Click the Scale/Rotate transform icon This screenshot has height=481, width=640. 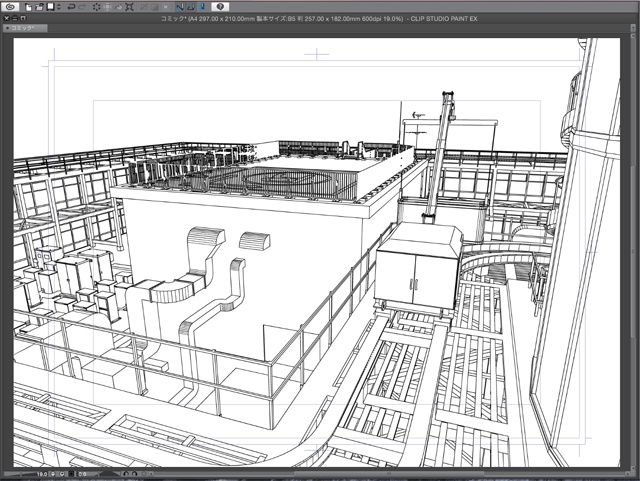(129, 7)
